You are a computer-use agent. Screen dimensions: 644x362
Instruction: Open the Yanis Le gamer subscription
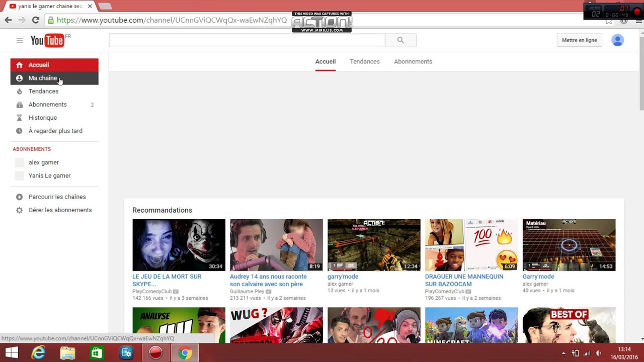pyautogui.click(x=54, y=175)
